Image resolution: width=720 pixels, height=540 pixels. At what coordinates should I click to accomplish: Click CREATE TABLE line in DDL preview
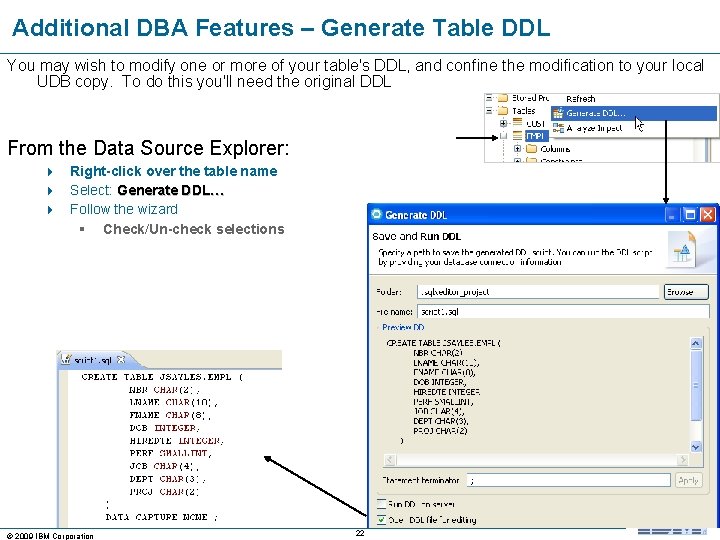pos(444,343)
